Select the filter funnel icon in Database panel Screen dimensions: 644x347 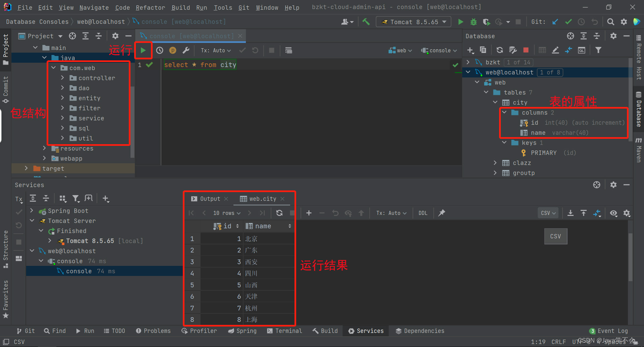coord(598,50)
